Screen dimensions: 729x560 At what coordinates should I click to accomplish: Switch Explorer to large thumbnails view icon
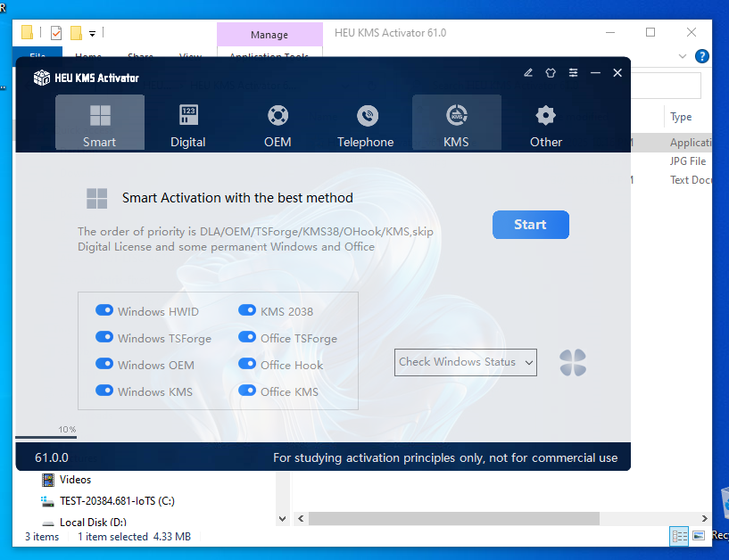click(x=699, y=536)
